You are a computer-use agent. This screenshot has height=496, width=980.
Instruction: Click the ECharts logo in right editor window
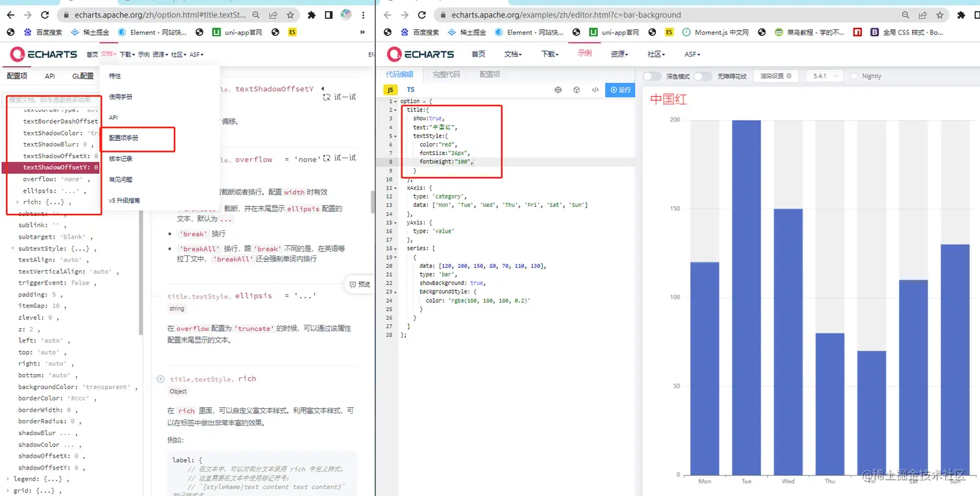pyautogui.click(x=420, y=54)
